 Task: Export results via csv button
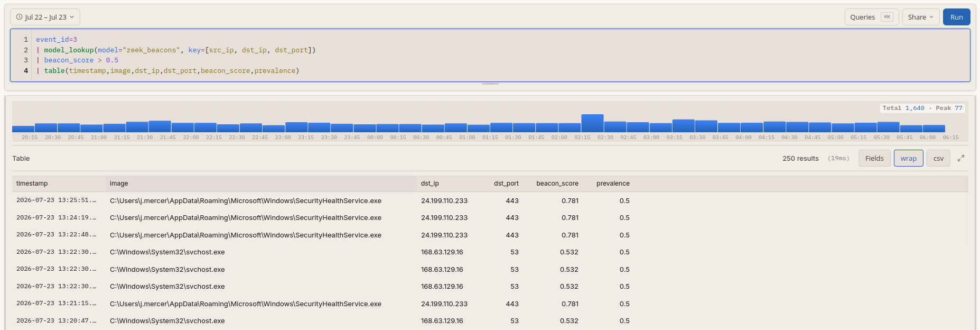click(938, 158)
